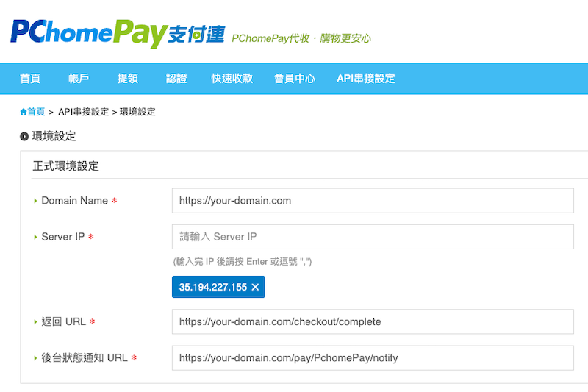Click the 後台狀態通知 URL field label

[x=85, y=358]
